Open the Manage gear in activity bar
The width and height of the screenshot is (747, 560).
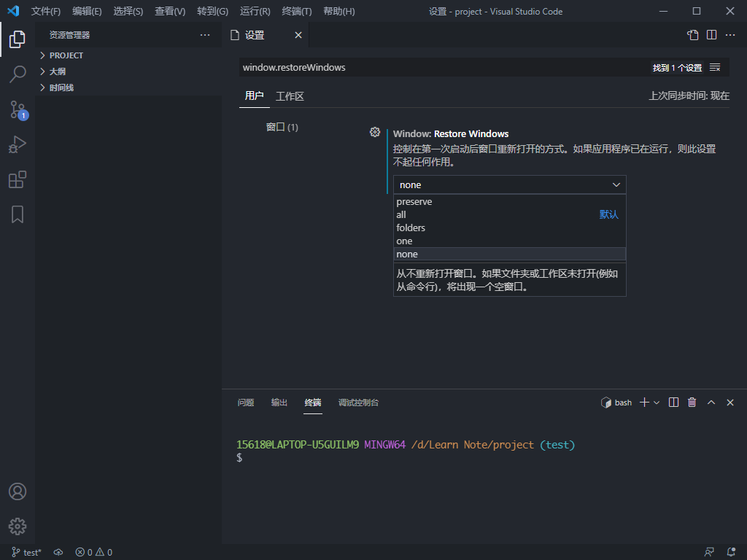(x=18, y=526)
